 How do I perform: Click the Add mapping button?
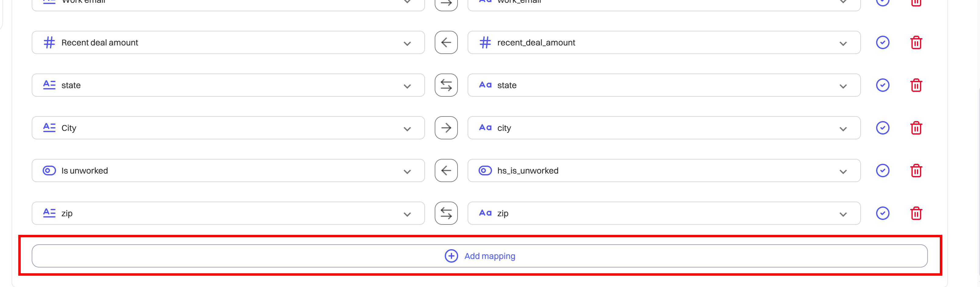click(480, 256)
